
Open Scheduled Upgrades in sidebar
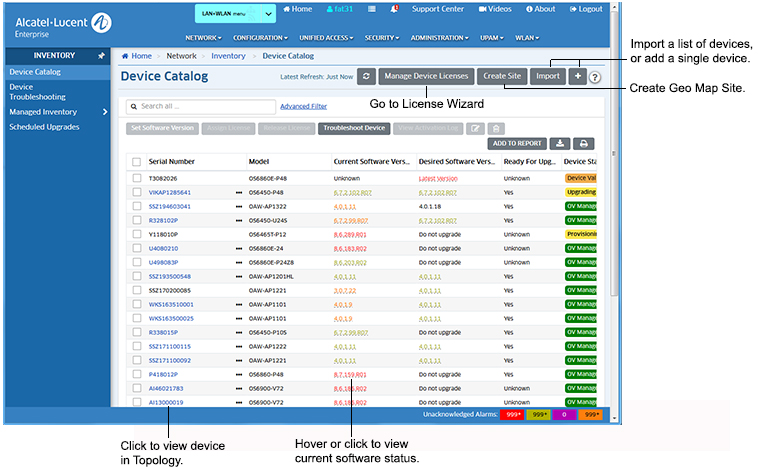tap(44, 127)
